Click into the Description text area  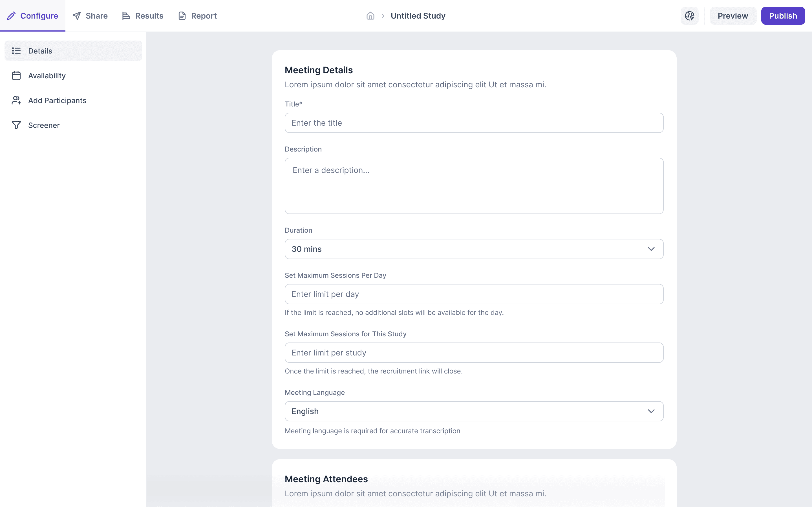(x=473, y=186)
